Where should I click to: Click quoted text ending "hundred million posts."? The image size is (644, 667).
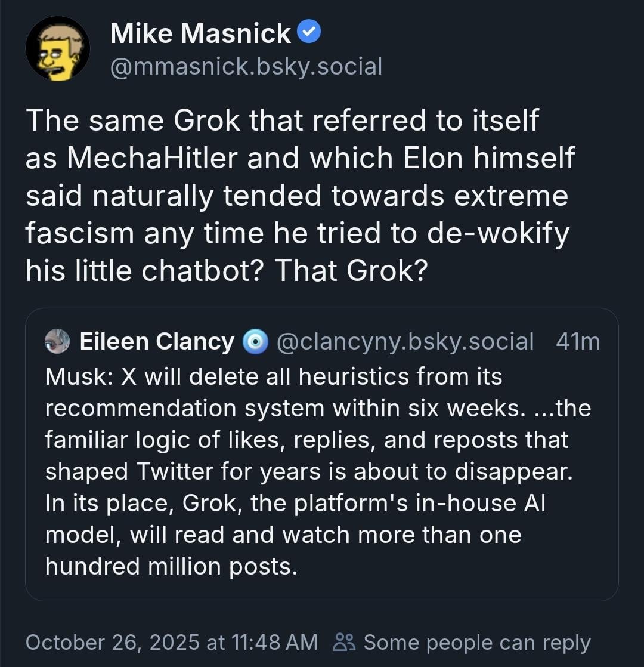(171, 566)
